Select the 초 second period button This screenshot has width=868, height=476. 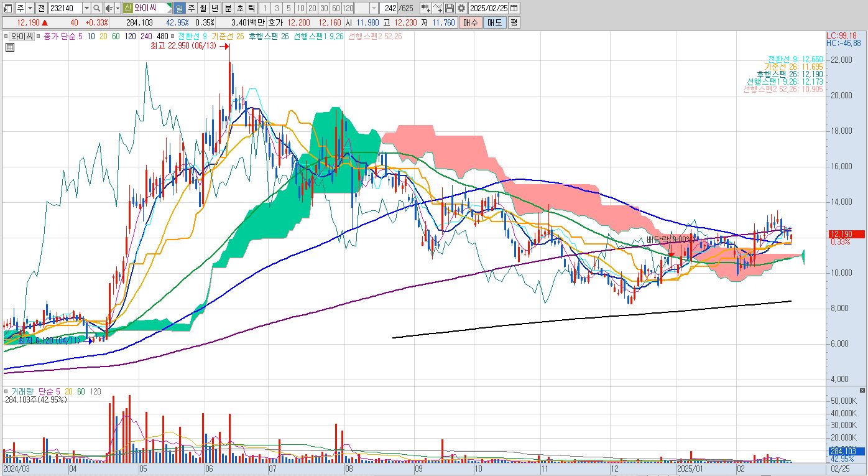point(239,8)
